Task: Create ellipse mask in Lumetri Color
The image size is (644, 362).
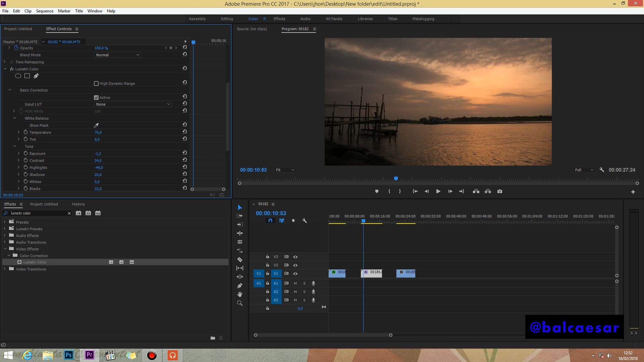Action: click(18, 76)
